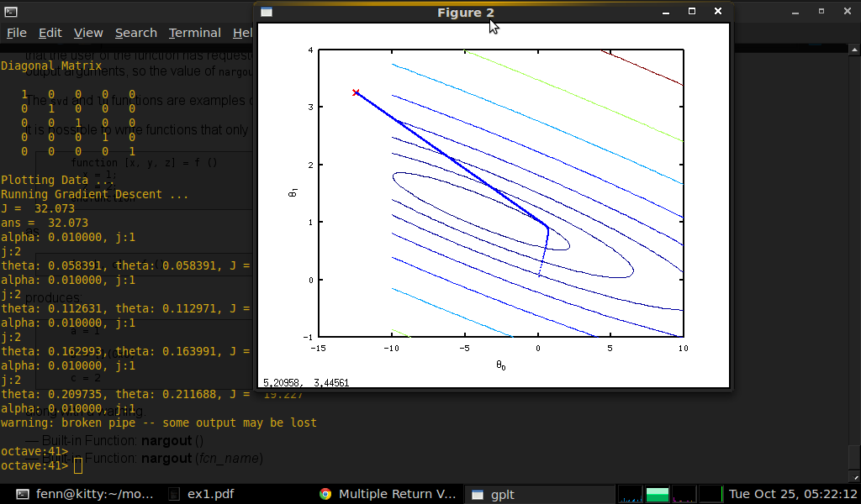Close the terminal window

coord(848,11)
